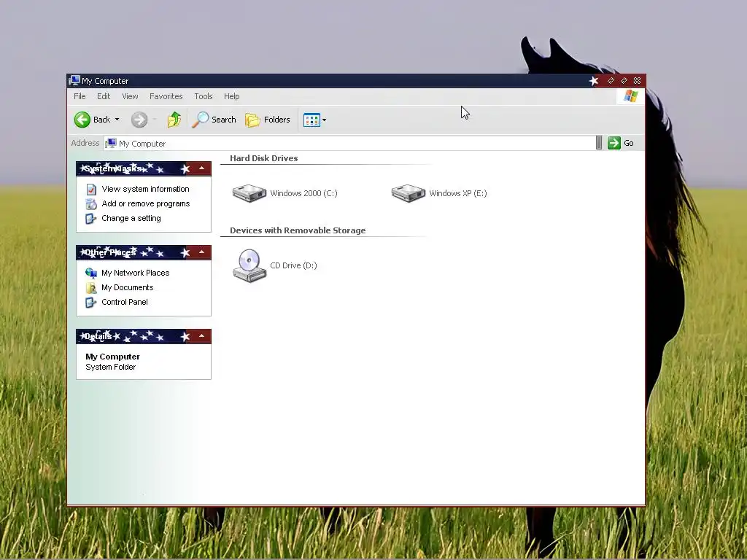Click the My Computer title bar icon
The width and height of the screenshot is (747, 560).
74,80
